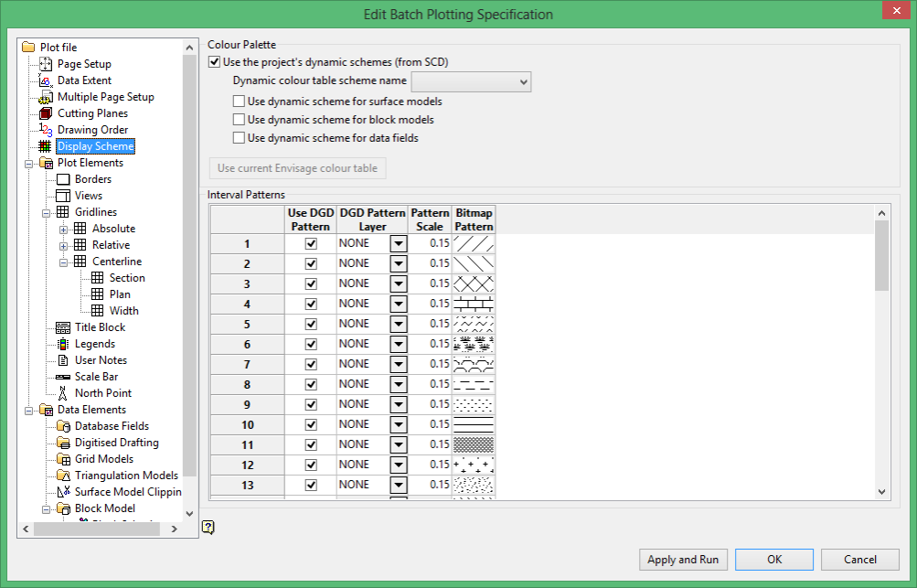Click the Apply and Run button
This screenshot has height=588, width=917.
[x=683, y=560]
